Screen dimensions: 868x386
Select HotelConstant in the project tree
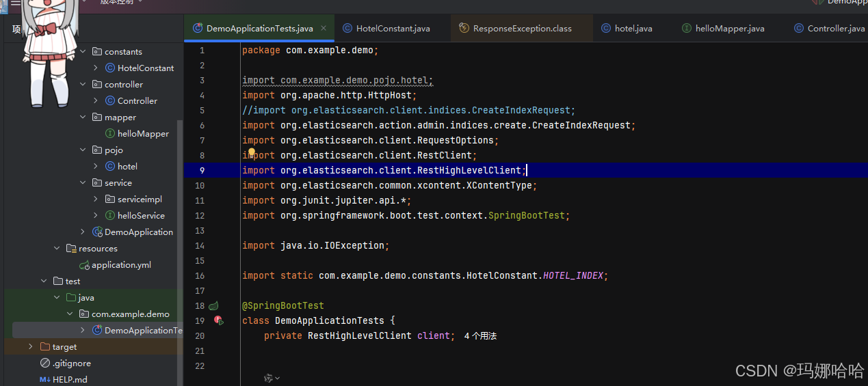click(146, 68)
